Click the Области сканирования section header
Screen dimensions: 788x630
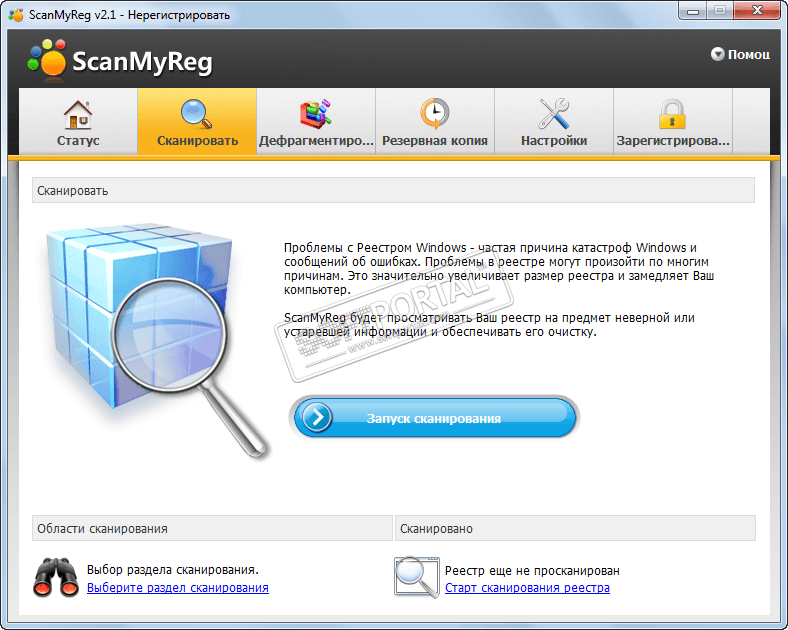(212, 528)
